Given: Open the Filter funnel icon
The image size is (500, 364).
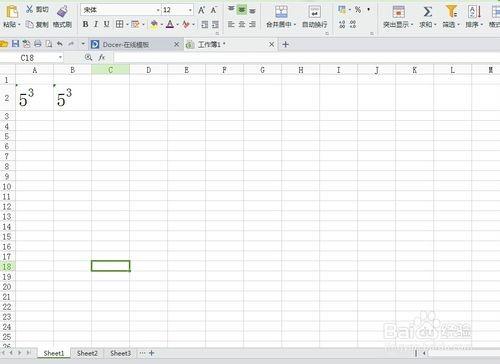Looking at the screenshot, I should click(451, 11).
